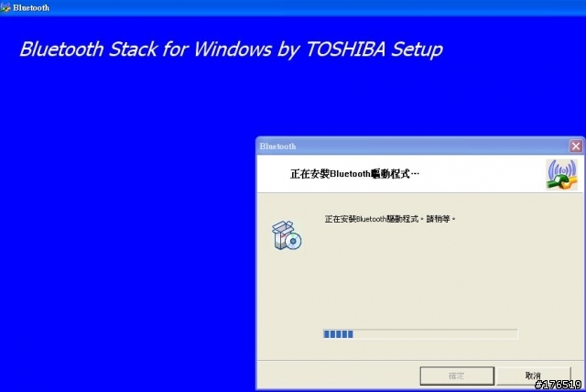This screenshot has width=586, height=392.
Task: Cancel the installation with the 取消 button
Action: click(533, 376)
